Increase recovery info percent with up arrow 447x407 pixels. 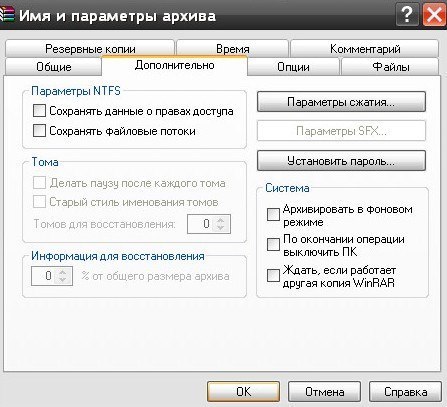tap(63, 272)
